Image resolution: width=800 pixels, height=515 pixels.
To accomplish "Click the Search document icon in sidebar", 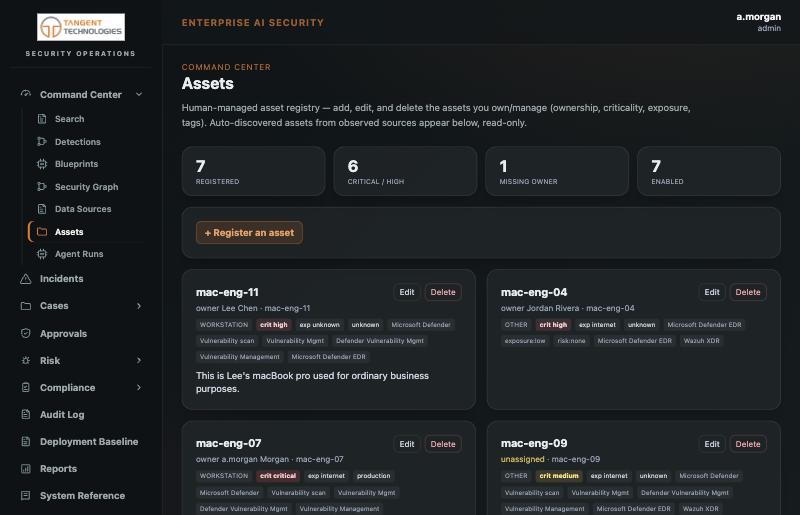I will tap(42, 119).
